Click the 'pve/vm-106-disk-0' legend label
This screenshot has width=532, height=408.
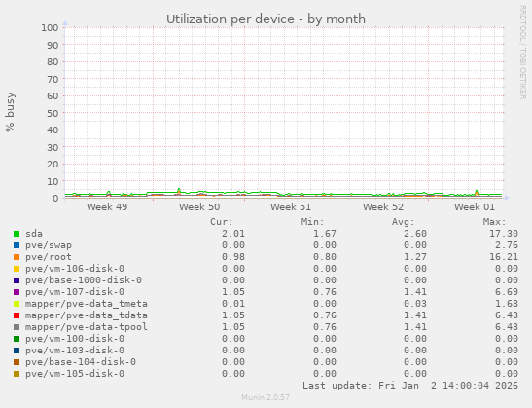(75, 269)
